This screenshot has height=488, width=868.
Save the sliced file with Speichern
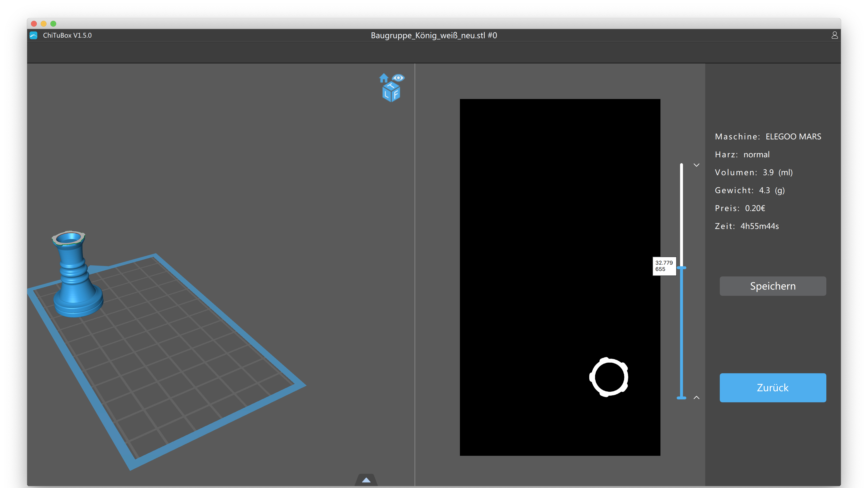773,286
